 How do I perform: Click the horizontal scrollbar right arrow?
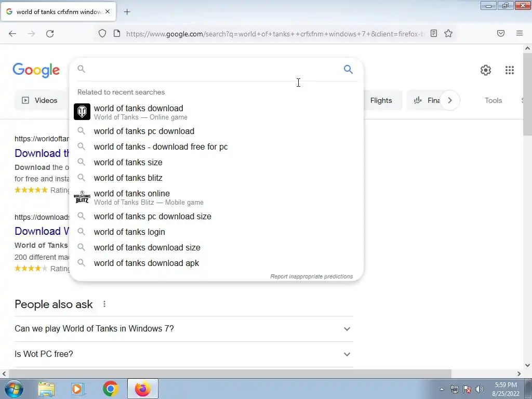(519, 374)
